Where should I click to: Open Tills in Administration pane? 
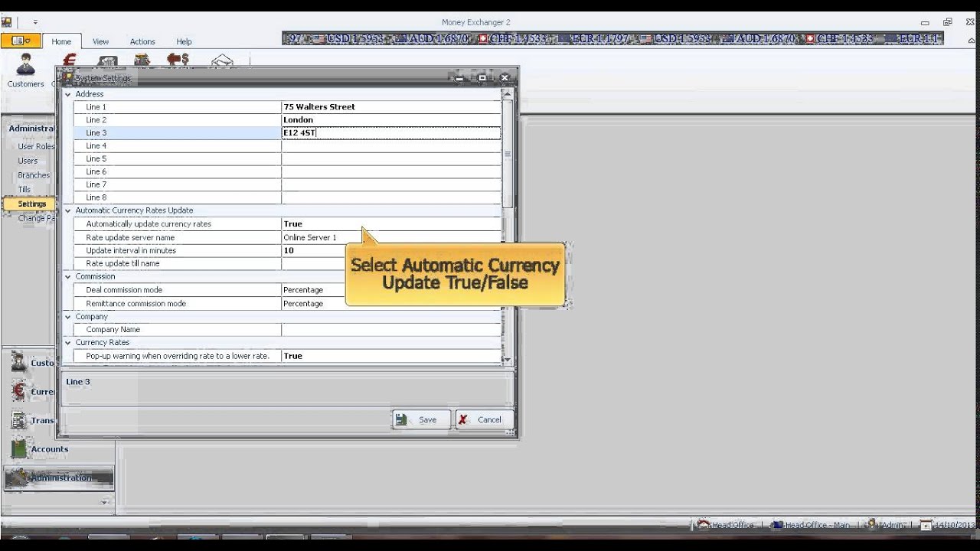click(x=24, y=189)
